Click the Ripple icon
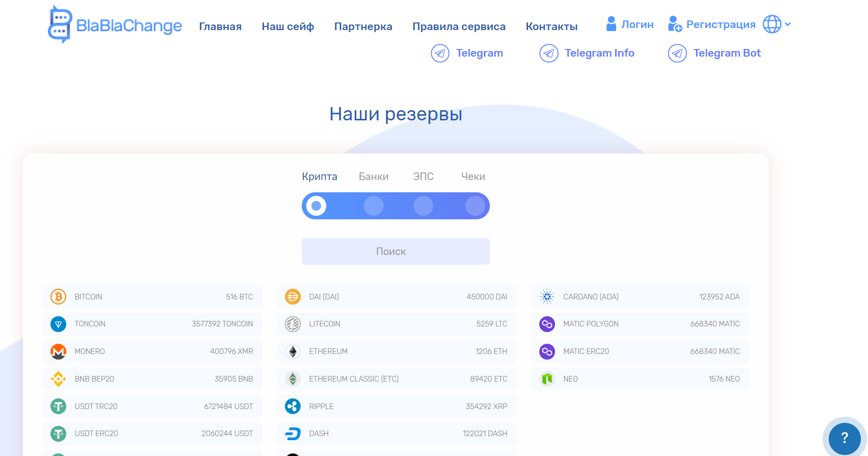The width and height of the screenshot is (868, 456). click(293, 407)
